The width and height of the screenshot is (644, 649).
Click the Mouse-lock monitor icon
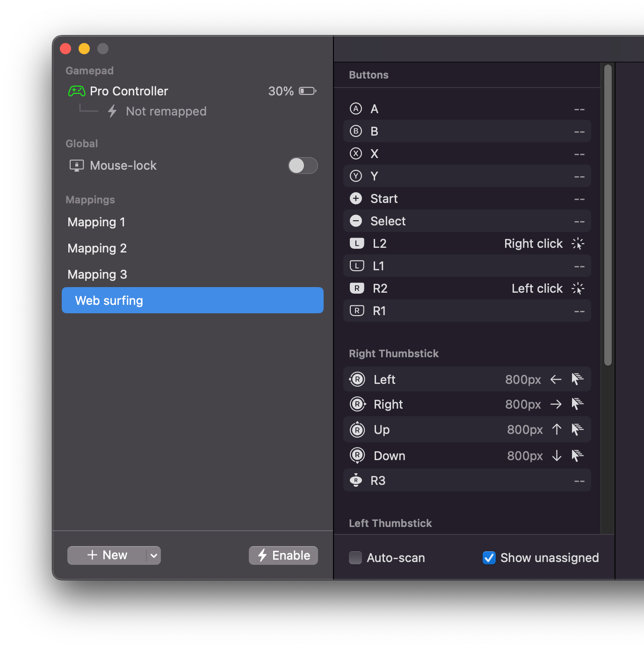pos(77,166)
